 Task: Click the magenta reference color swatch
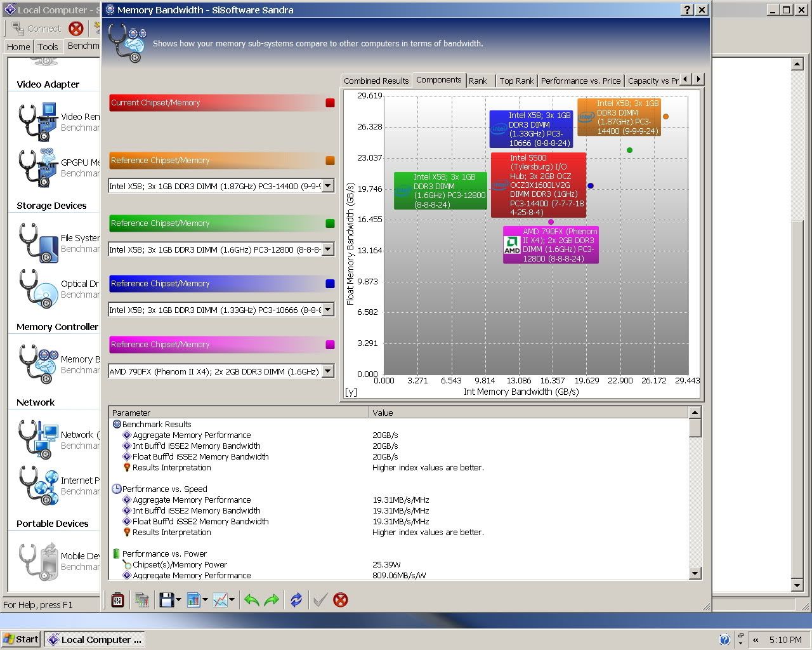[x=330, y=345]
